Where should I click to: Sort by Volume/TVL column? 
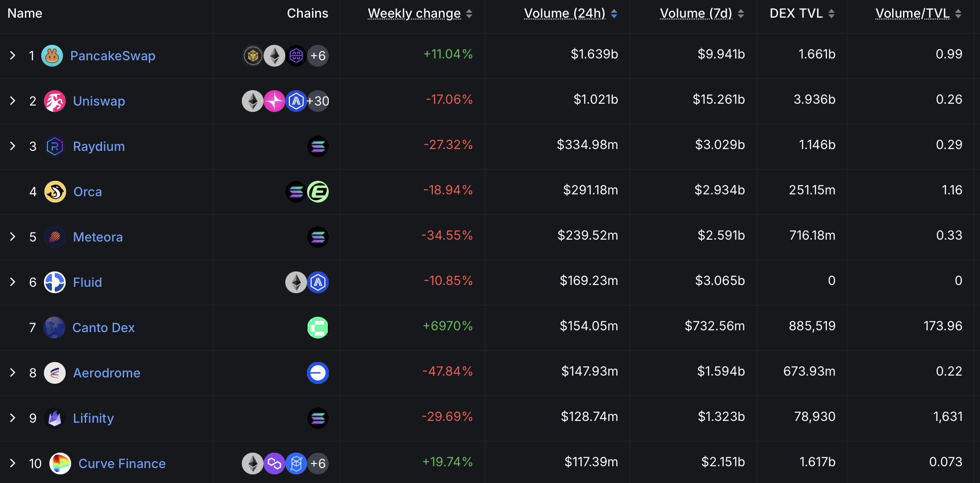(x=918, y=14)
